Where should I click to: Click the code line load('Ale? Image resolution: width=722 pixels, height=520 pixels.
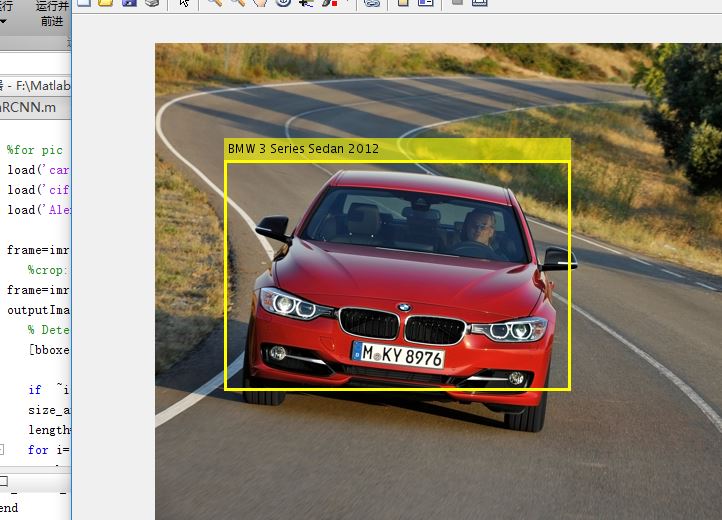[38, 210]
